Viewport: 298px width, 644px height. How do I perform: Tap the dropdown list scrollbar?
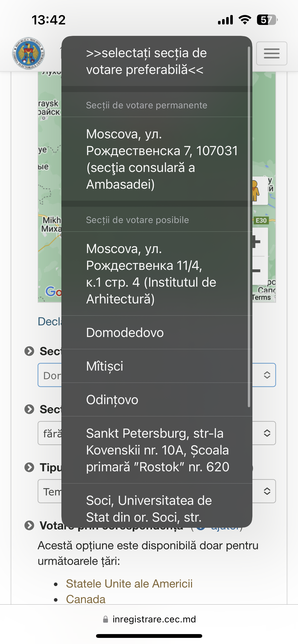pos(249,227)
